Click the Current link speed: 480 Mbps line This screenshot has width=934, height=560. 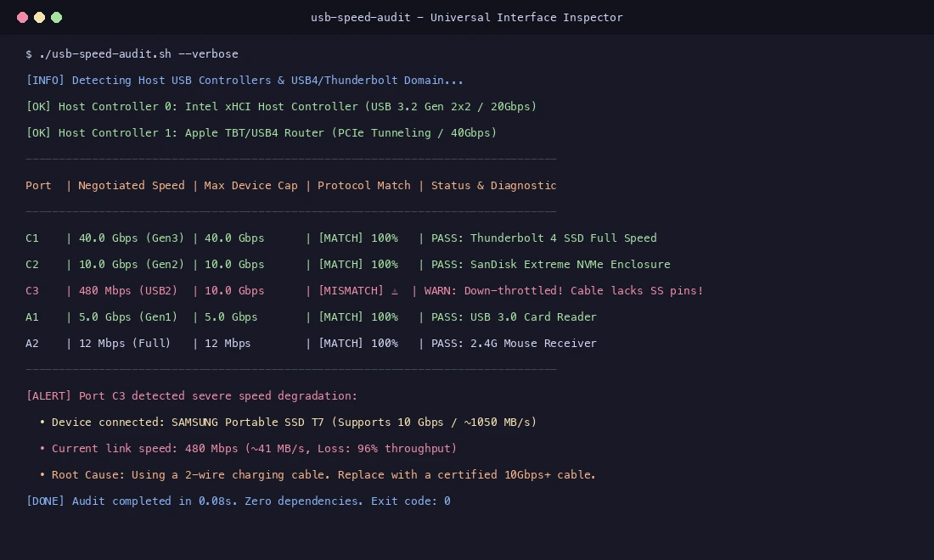[248, 447]
